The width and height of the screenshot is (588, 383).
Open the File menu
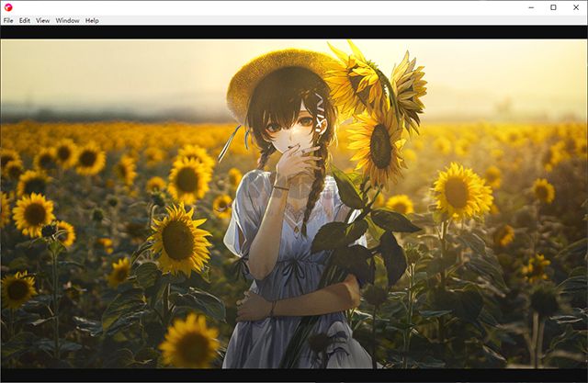pyautogui.click(x=8, y=20)
